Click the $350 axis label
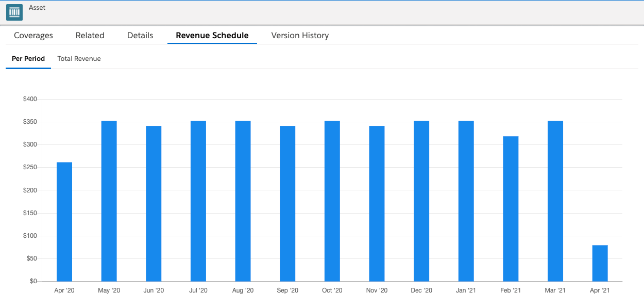This screenshot has height=308, width=644. 30,122
